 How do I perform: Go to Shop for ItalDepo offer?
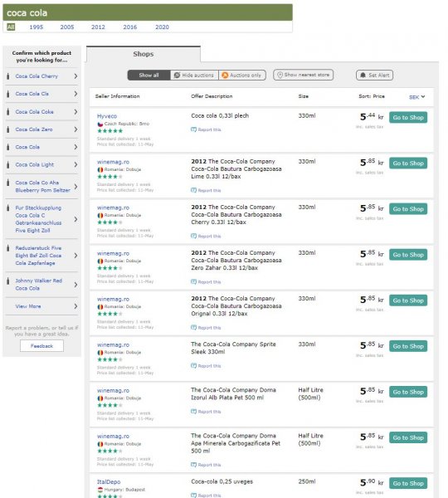pyautogui.click(x=408, y=483)
